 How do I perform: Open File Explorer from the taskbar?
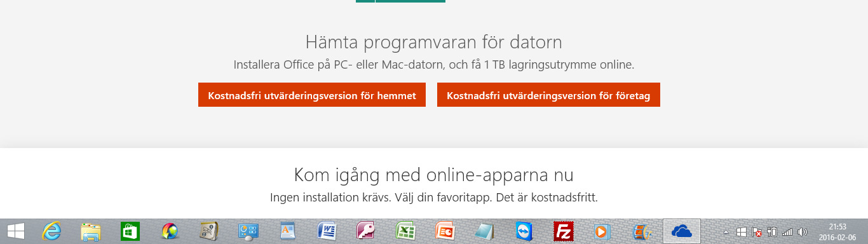pyautogui.click(x=91, y=231)
